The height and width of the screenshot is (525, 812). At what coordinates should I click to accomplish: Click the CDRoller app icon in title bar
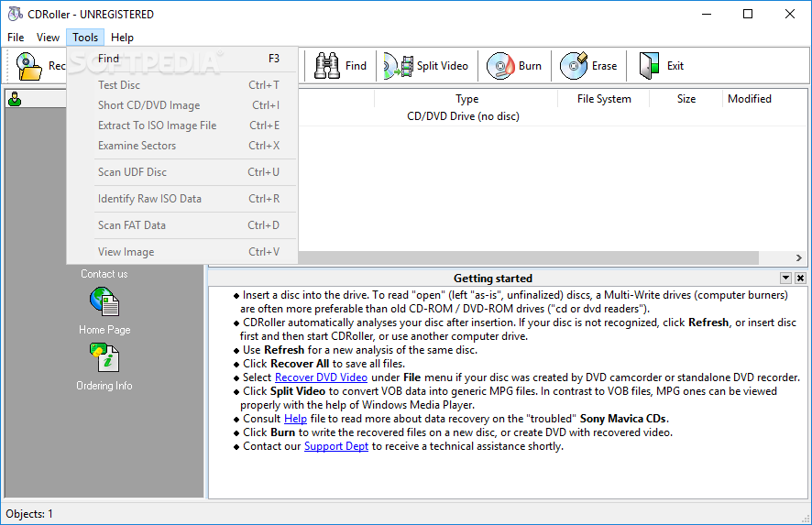tap(15, 14)
